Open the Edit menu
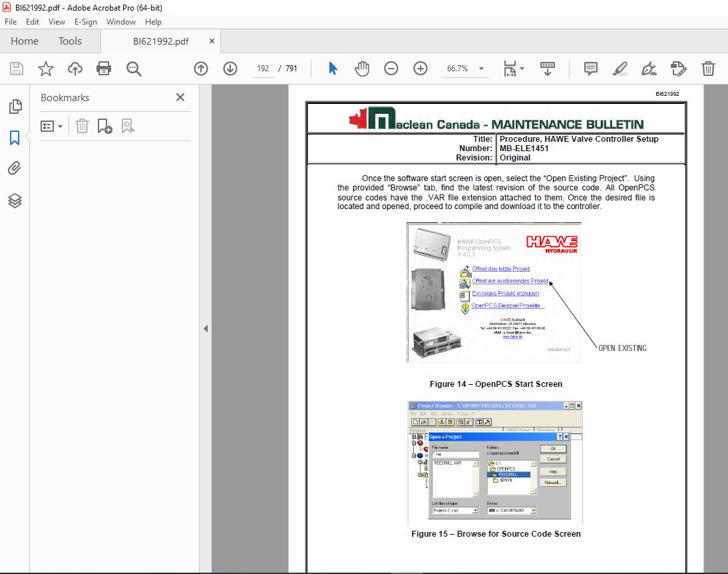This screenshot has width=728, height=574. coord(33,22)
